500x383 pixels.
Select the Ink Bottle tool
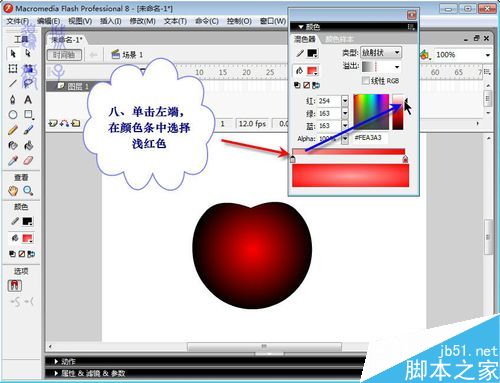[13, 145]
